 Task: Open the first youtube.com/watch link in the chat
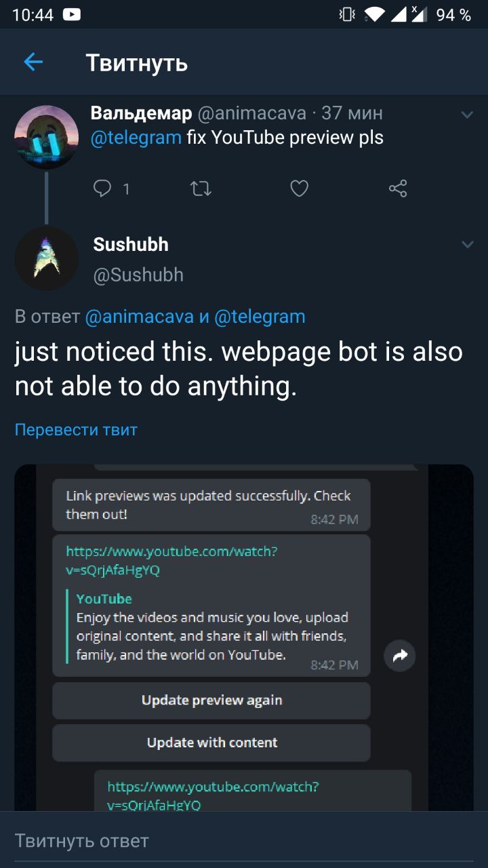point(171,561)
